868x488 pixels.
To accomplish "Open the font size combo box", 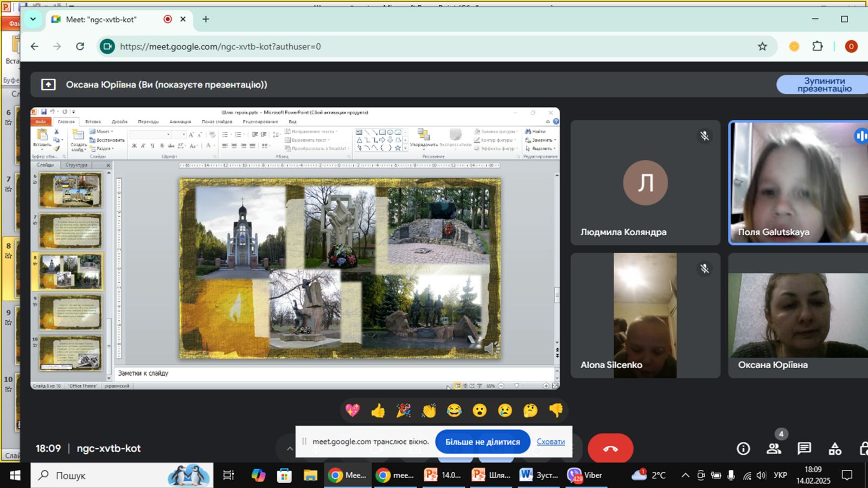I will click(x=180, y=135).
